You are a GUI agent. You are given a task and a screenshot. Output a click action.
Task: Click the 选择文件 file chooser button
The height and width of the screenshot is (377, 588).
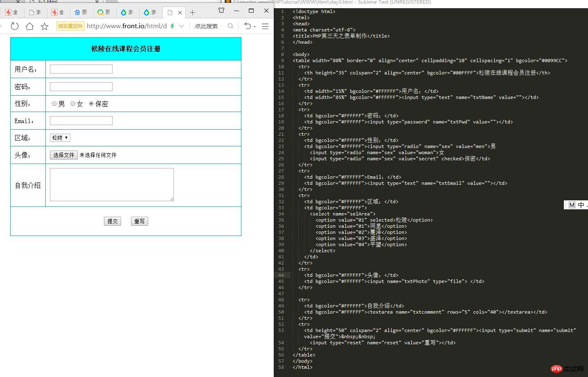click(x=64, y=155)
